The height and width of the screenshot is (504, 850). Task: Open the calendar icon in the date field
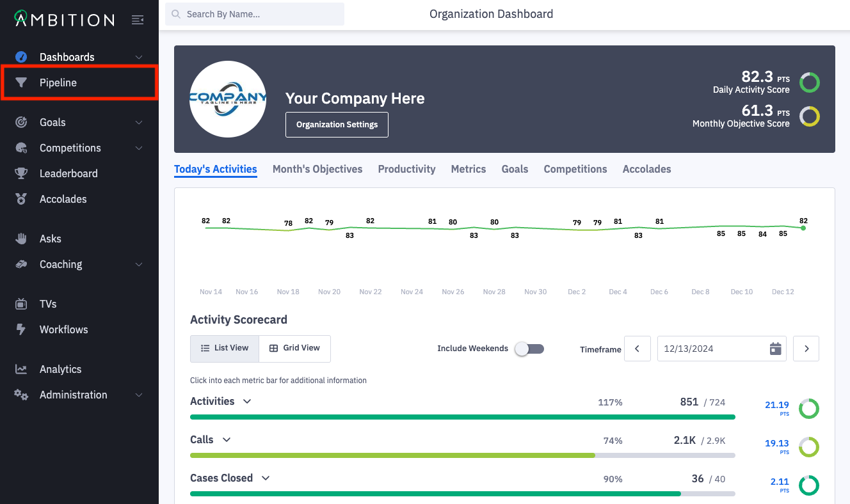coord(775,349)
